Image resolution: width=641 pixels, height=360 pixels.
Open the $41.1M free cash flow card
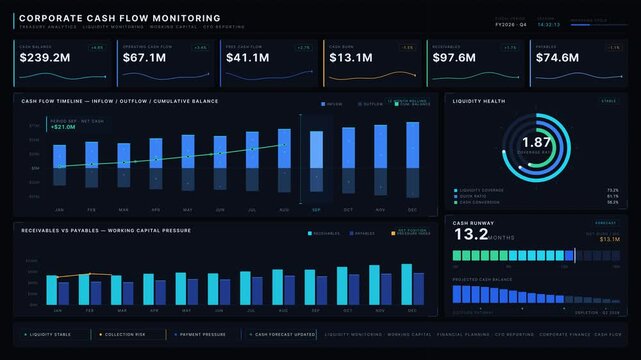(x=269, y=63)
